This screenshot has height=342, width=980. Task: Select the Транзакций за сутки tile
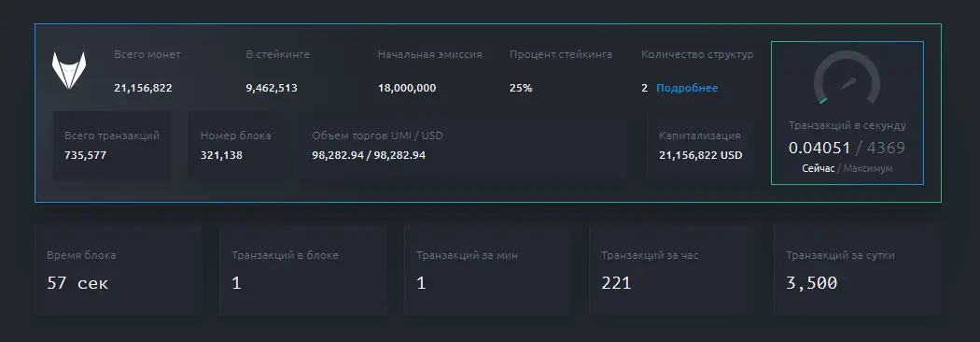point(858,271)
